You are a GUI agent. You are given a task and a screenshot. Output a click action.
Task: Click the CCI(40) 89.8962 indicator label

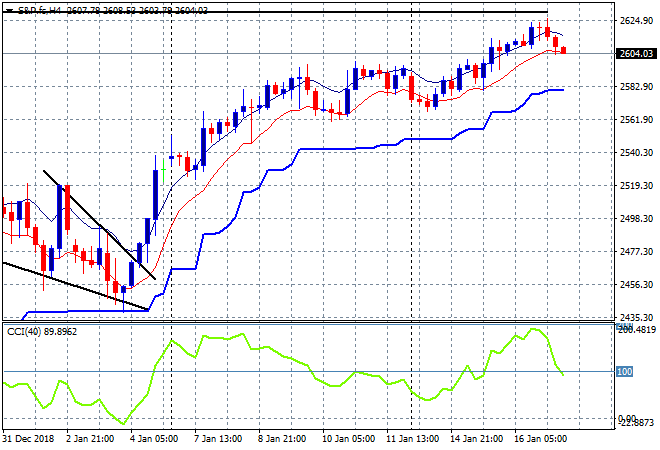pyautogui.click(x=42, y=332)
